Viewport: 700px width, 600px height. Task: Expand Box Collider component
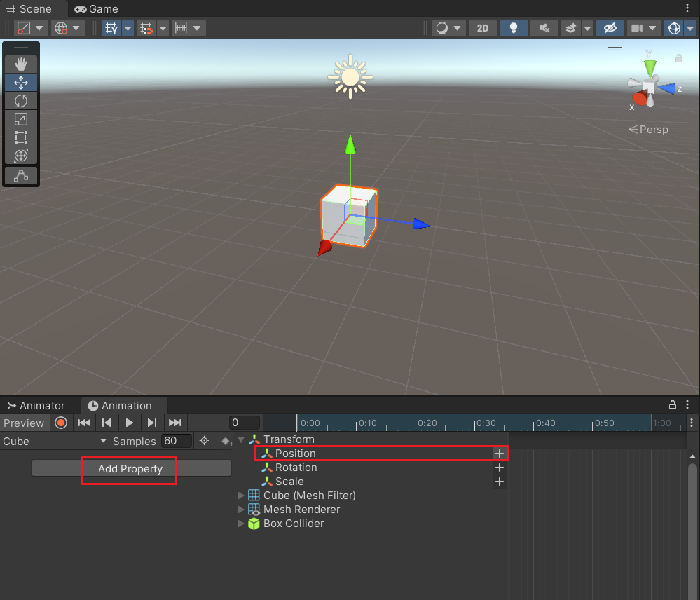pos(241,524)
